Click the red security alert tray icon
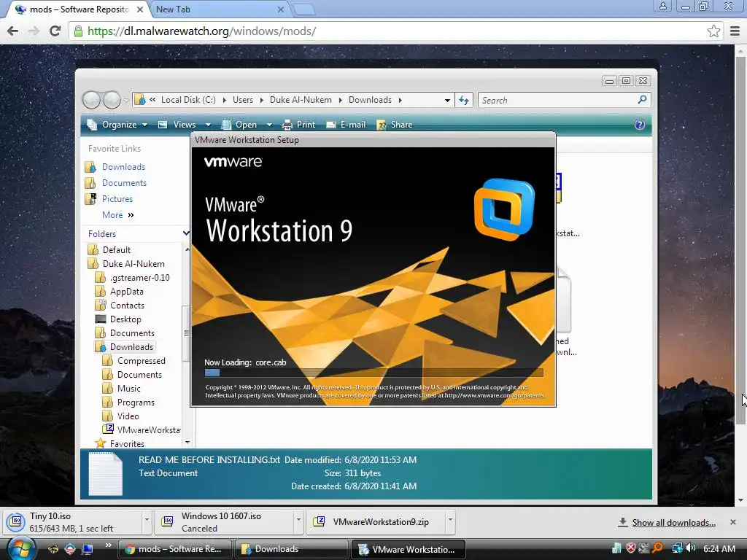Viewport: 747px width, 560px height. click(631, 548)
